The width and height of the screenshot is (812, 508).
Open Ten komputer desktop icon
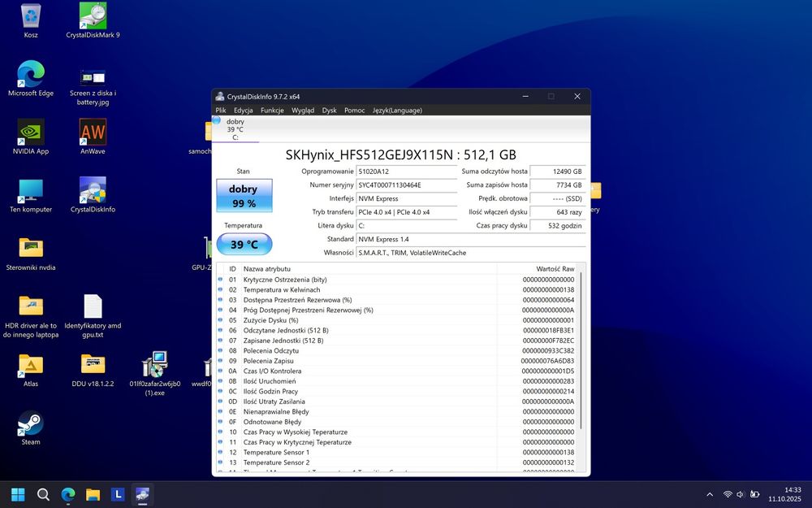click(x=31, y=195)
